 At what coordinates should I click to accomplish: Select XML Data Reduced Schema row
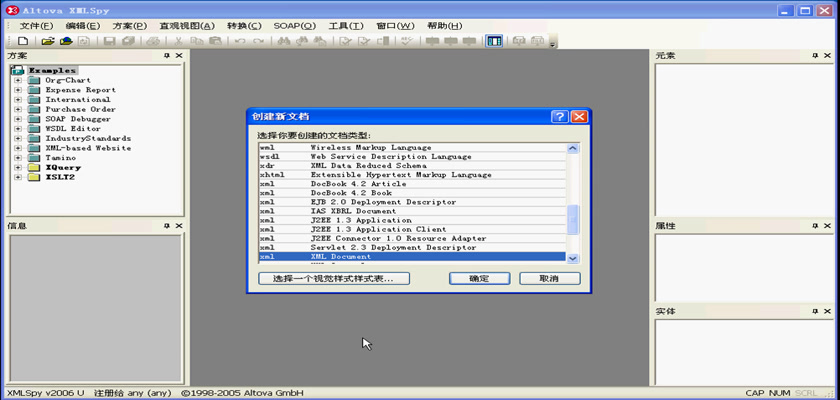click(x=412, y=165)
